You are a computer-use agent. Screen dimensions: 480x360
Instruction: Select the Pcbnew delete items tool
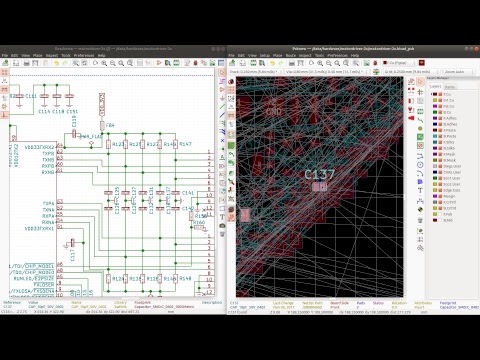tap(420, 220)
